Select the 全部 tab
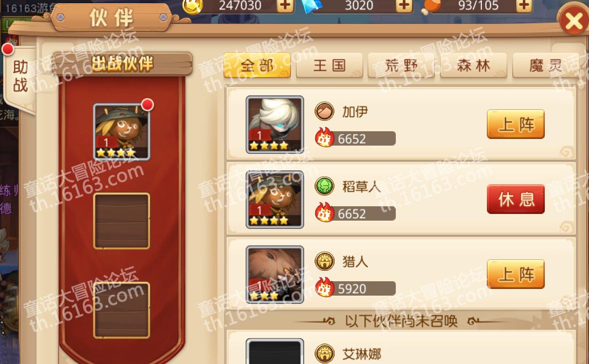The image size is (589, 364). pyautogui.click(x=257, y=66)
